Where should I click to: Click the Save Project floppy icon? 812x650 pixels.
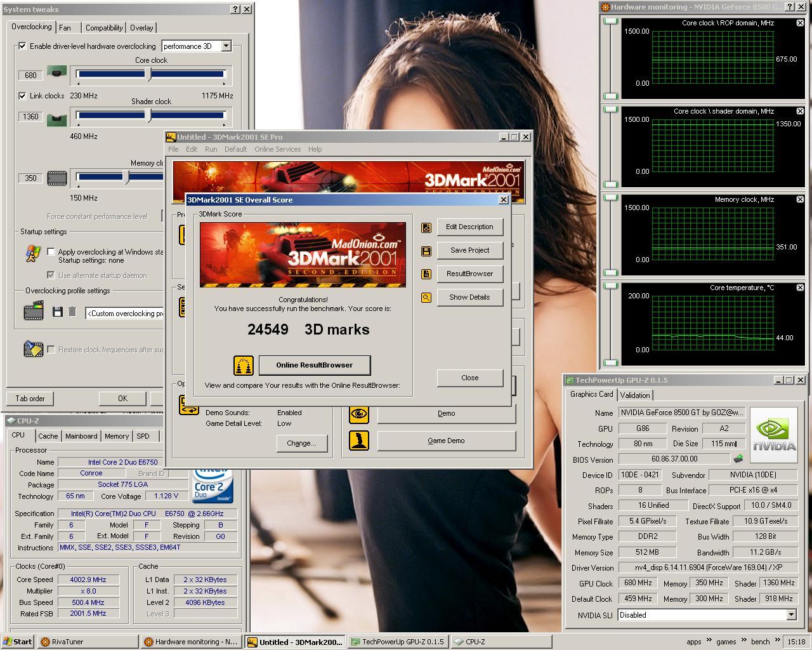tap(426, 251)
